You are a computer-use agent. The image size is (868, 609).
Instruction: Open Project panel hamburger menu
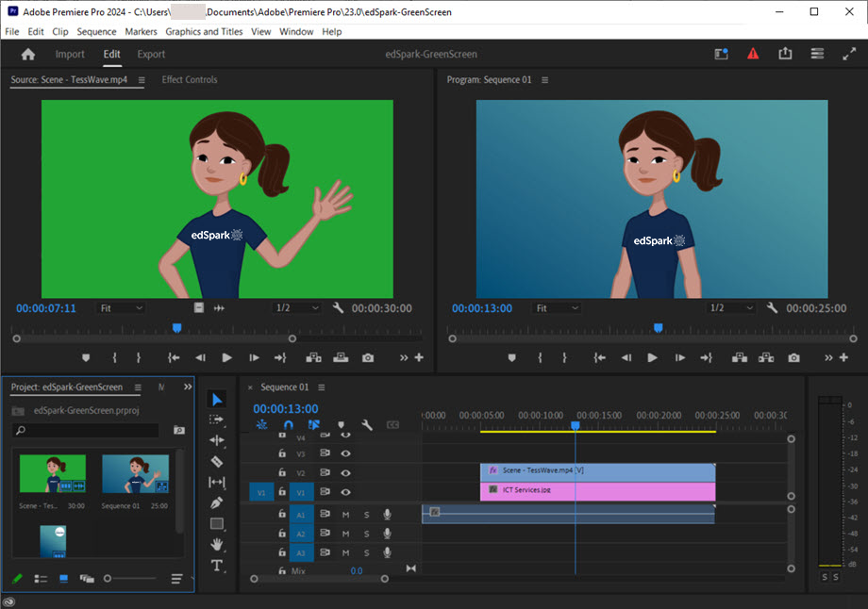138,387
